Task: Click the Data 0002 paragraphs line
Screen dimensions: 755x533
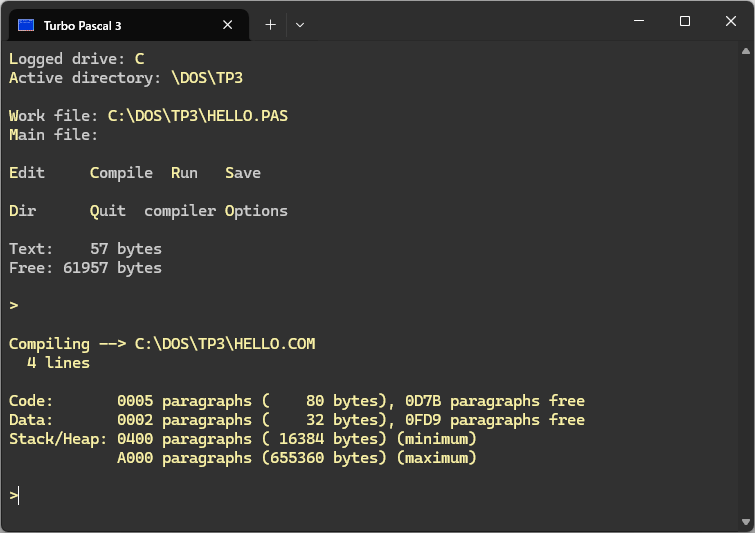Action: tap(297, 420)
